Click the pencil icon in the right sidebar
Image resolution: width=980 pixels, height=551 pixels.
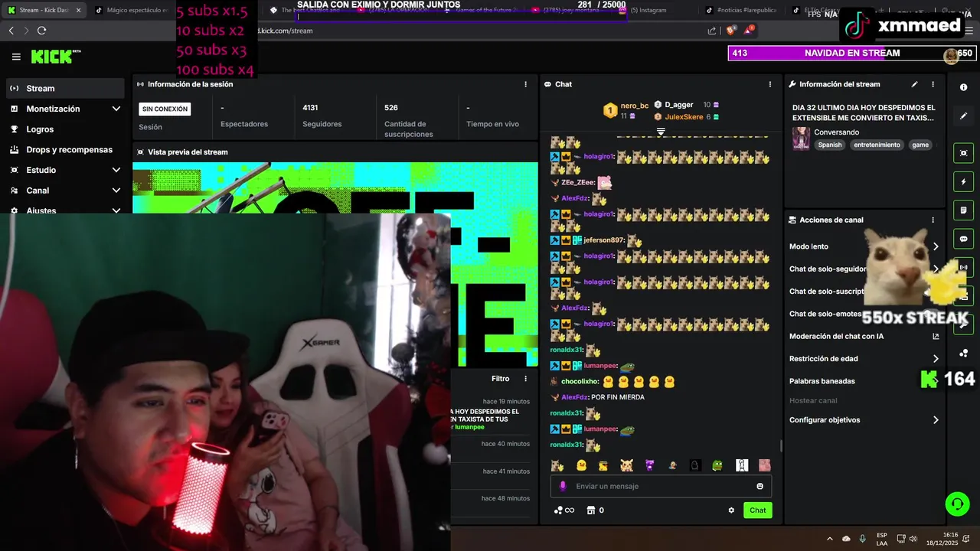coord(964,116)
